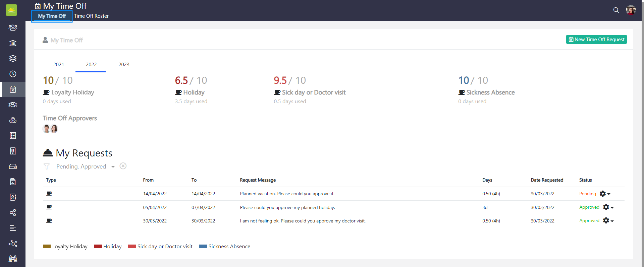
Task: Clear the Pending, Approved filter
Action: [123, 166]
